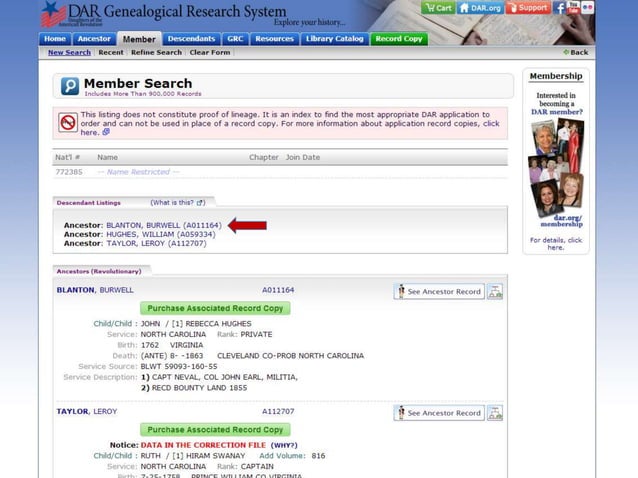Open the external link icon after 'here.'

click(106, 132)
